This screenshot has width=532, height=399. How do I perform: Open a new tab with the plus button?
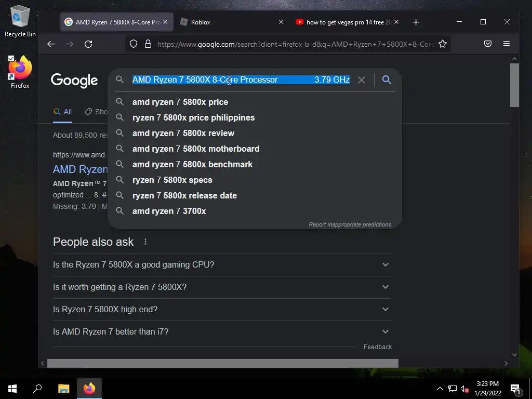click(x=416, y=22)
